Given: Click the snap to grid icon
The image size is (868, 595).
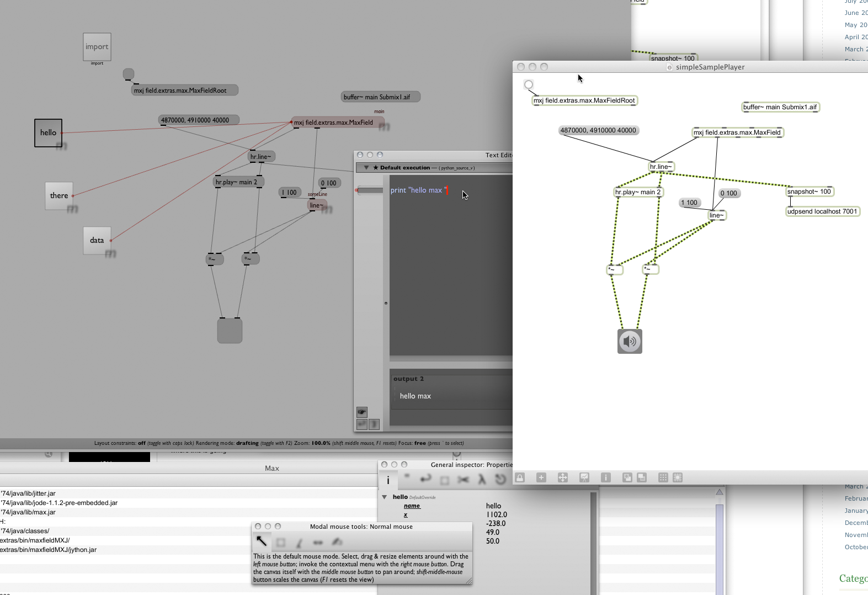Looking at the screenshot, I should (678, 477).
